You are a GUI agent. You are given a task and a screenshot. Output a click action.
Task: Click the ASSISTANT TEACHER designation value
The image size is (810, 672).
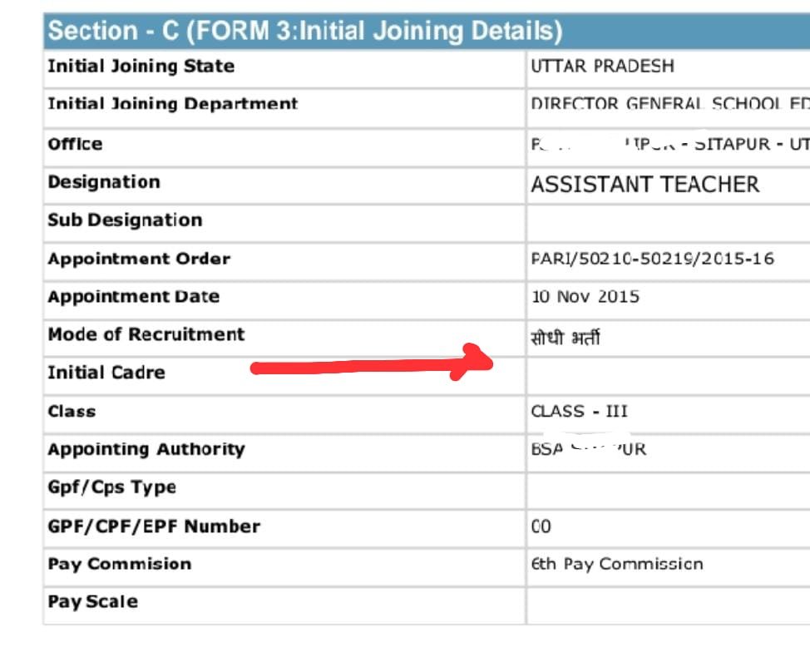645,185
